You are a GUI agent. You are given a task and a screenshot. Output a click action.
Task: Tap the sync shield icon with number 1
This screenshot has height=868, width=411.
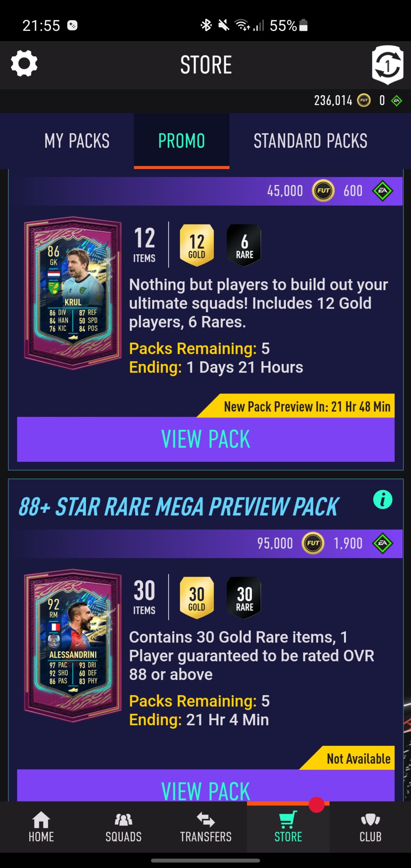387,65
